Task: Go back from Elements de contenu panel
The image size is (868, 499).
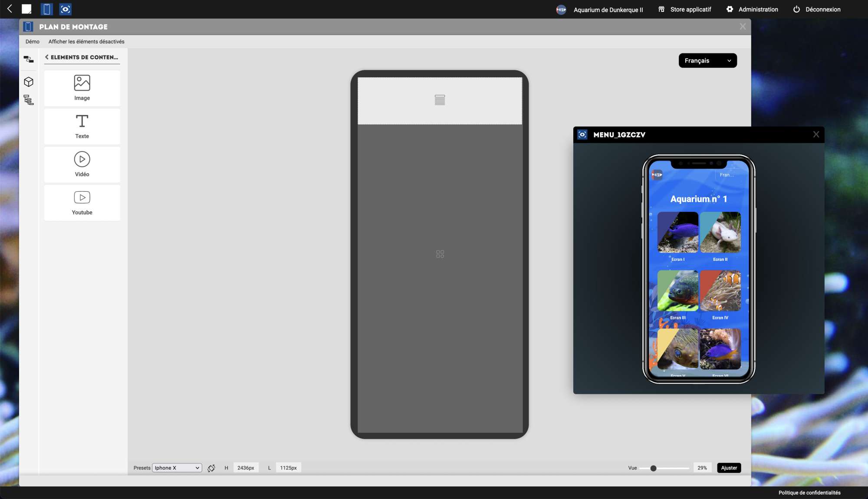Action: [47, 57]
